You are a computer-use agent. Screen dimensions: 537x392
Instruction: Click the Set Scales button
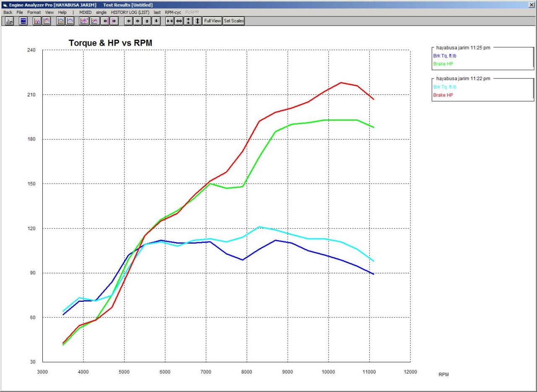pyautogui.click(x=234, y=21)
